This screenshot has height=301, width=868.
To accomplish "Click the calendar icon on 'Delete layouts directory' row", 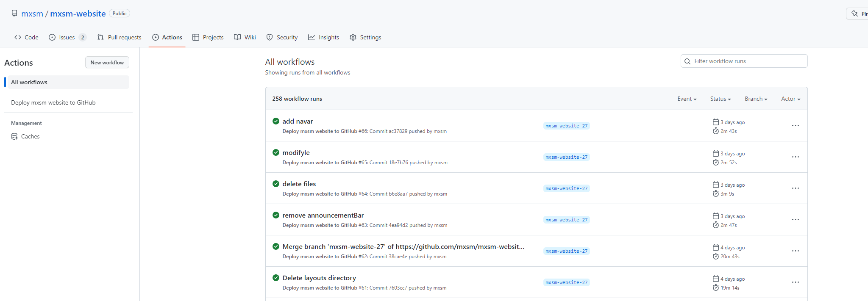I will [716, 279].
